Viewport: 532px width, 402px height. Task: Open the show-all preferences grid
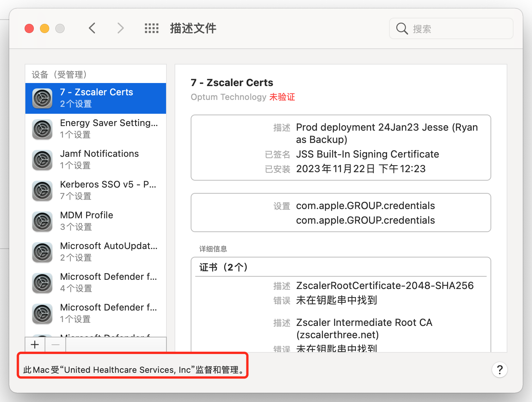point(151,28)
